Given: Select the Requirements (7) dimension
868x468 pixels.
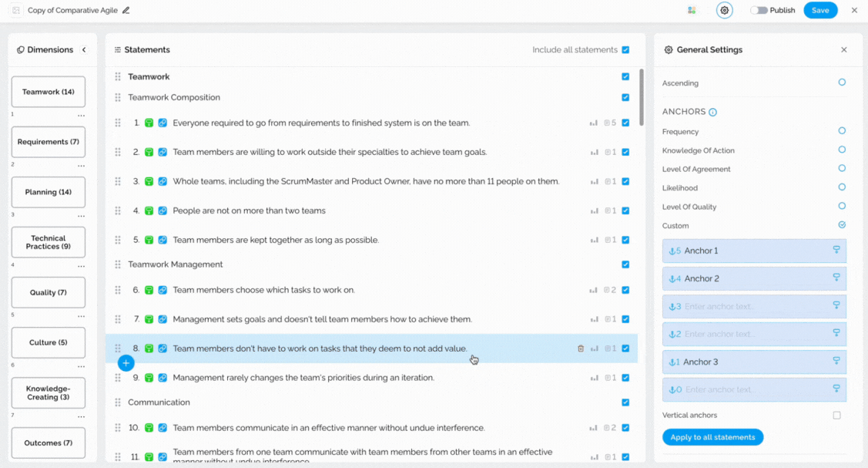Looking at the screenshot, I should (x=49, y=142).
